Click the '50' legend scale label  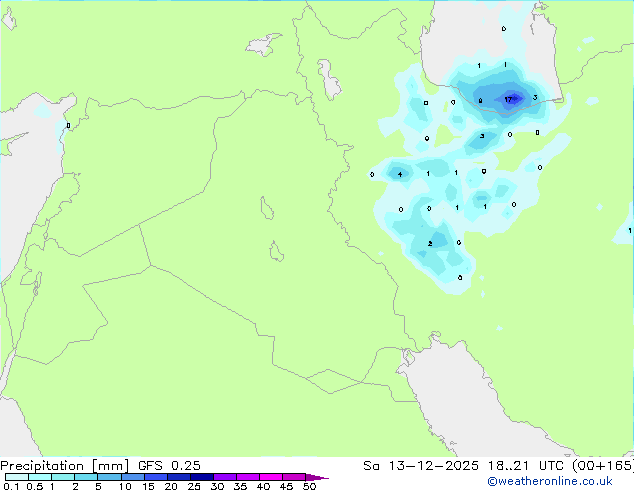[x=309, y=486]
